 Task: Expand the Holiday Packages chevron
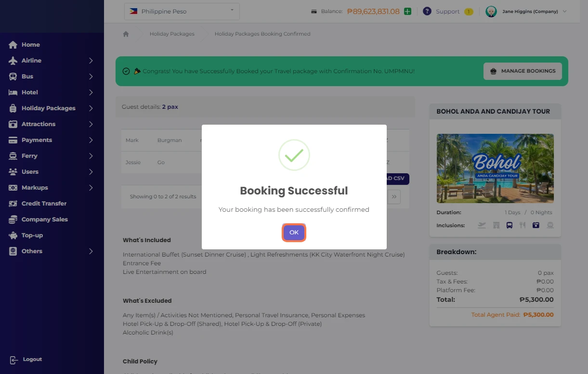click(91, 108)
